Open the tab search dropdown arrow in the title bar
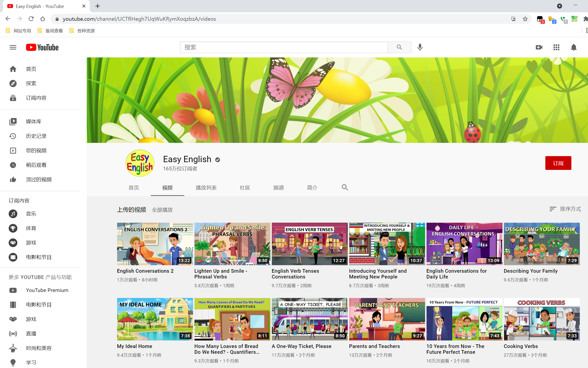 559,6
